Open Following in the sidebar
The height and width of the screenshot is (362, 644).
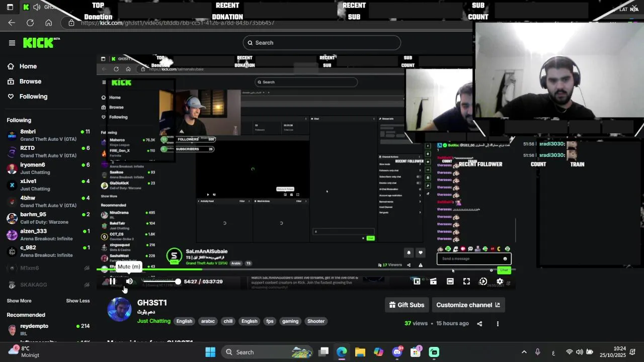click(x=27, y=97)
